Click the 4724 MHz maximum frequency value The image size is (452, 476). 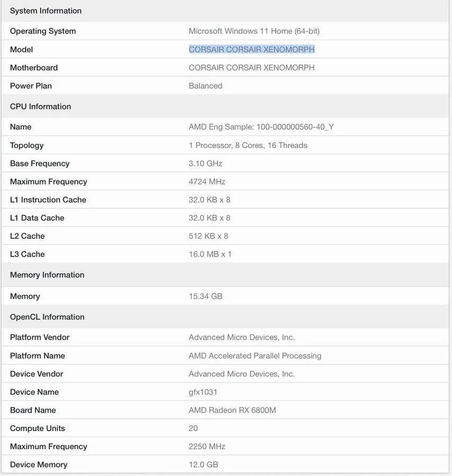point(207,181)
